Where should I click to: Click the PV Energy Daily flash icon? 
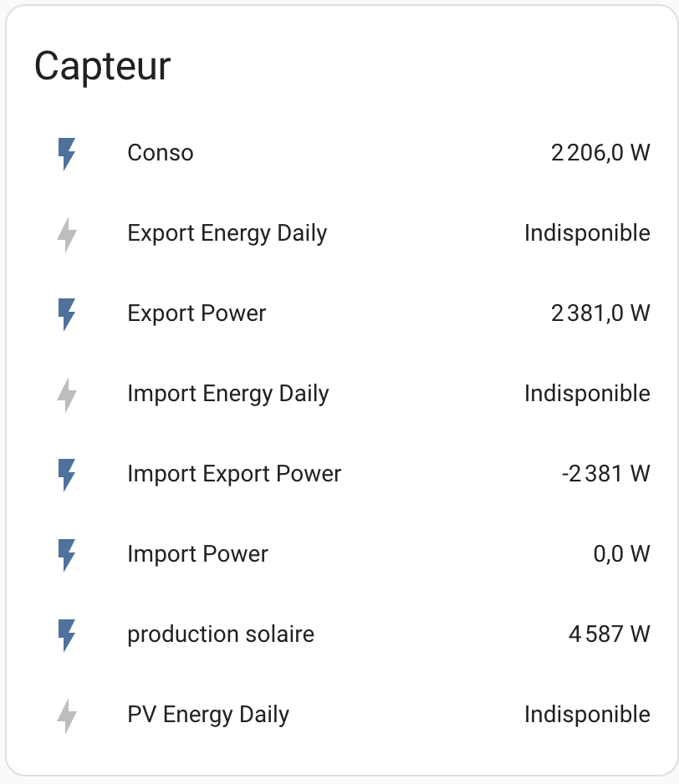tap(67, 715)
